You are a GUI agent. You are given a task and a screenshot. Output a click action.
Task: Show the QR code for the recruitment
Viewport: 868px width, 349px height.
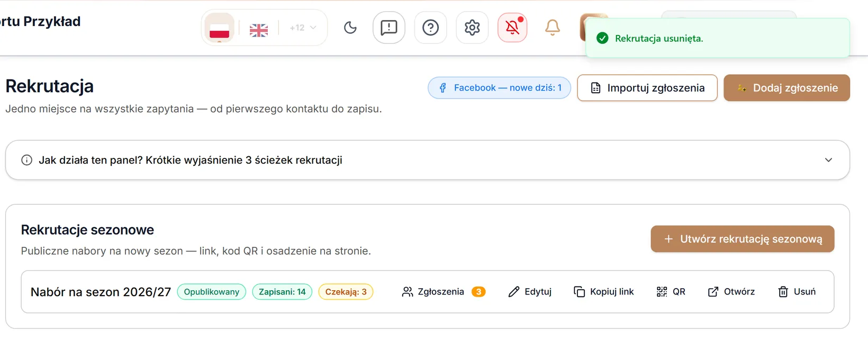point(671,292)
